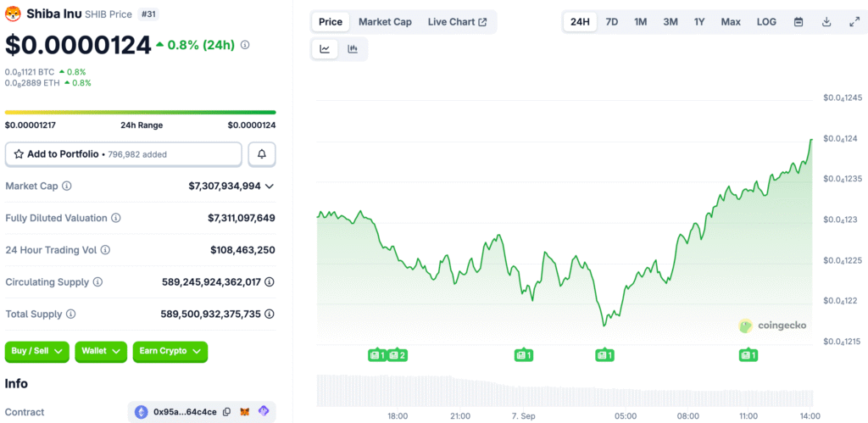Click the $7,307,934,994 market cap value
Screen dimensions: 868x423
tap(224, 186)
